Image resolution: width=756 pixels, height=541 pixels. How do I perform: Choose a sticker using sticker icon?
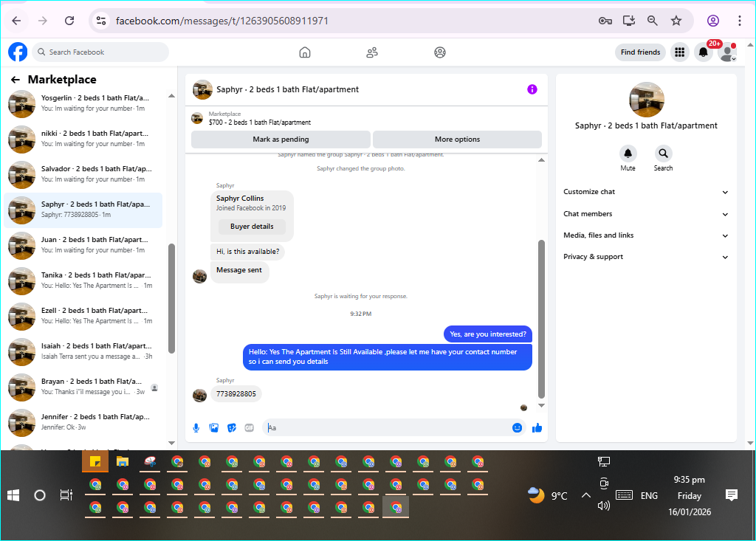(232, 427)
